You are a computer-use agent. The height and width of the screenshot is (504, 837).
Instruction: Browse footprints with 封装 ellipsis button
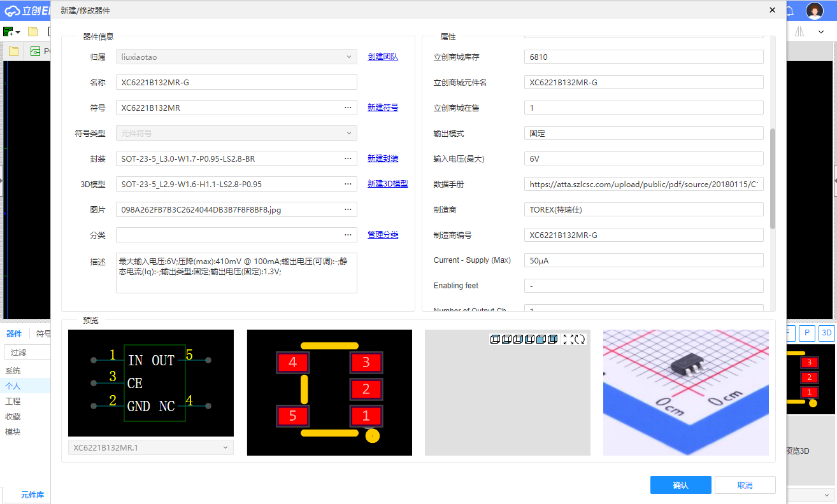[x=348, y=158]
